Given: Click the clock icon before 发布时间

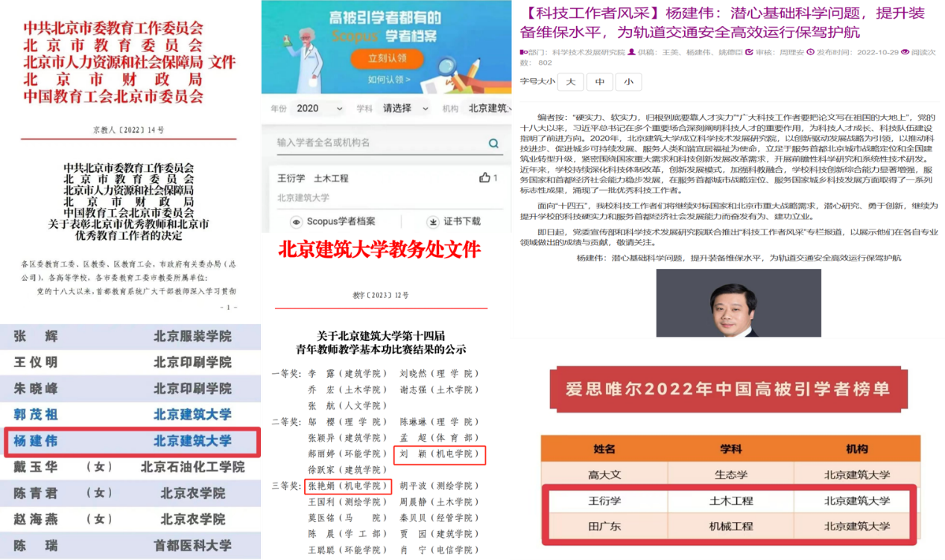Looking at the screenshot, I should click(x=812, y=52).
